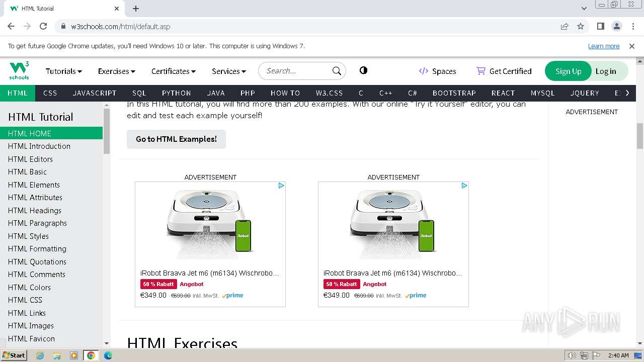Dismiss the Chrome update notification bar
Image resolution: width=644 pixels, height=362 pixels.
(632, 46)
